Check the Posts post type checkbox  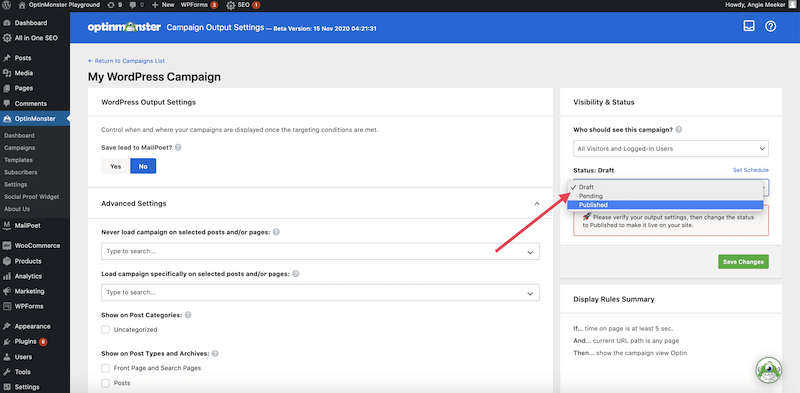(106, 383)
